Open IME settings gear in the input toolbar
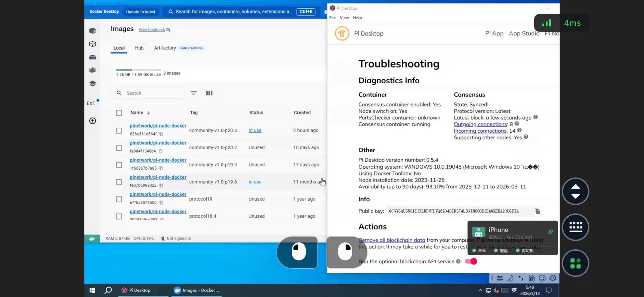 (x=553, y=278)
